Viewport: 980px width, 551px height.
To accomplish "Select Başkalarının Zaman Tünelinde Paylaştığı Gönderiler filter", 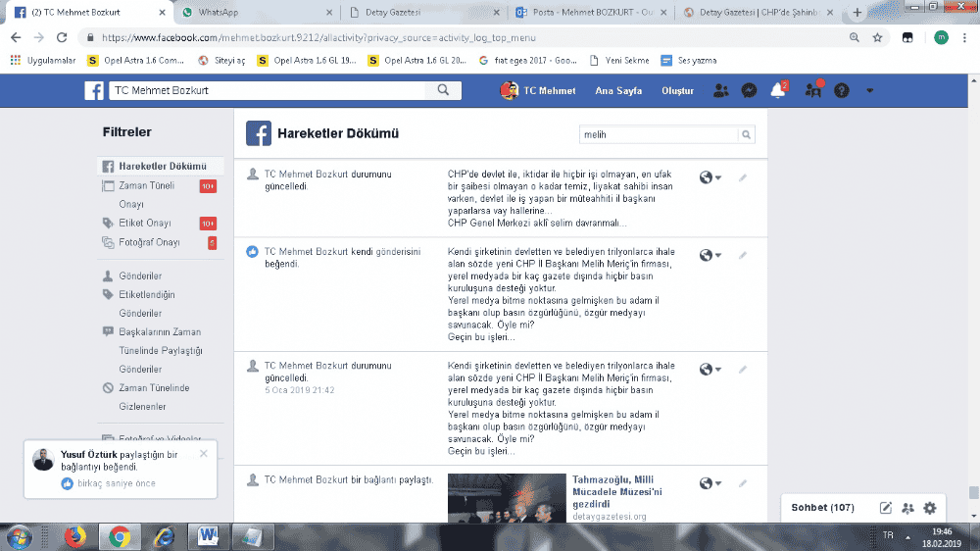I will pyautogui.click(x=160, y=350).
